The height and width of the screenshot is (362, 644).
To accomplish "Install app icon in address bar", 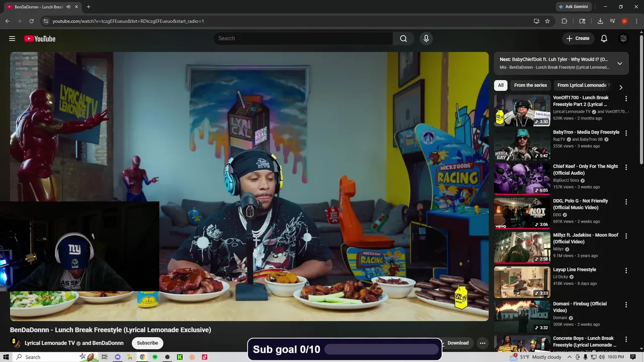I will 536,21.
